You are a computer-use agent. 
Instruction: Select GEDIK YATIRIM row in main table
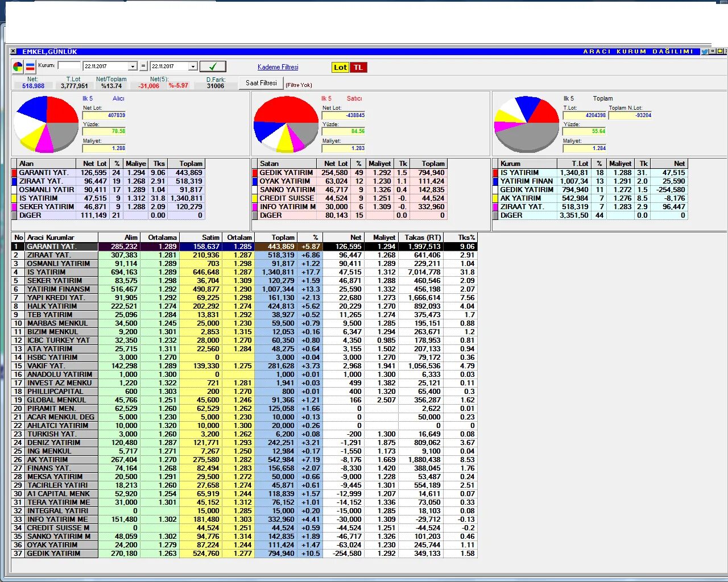(x=245, y=554)
